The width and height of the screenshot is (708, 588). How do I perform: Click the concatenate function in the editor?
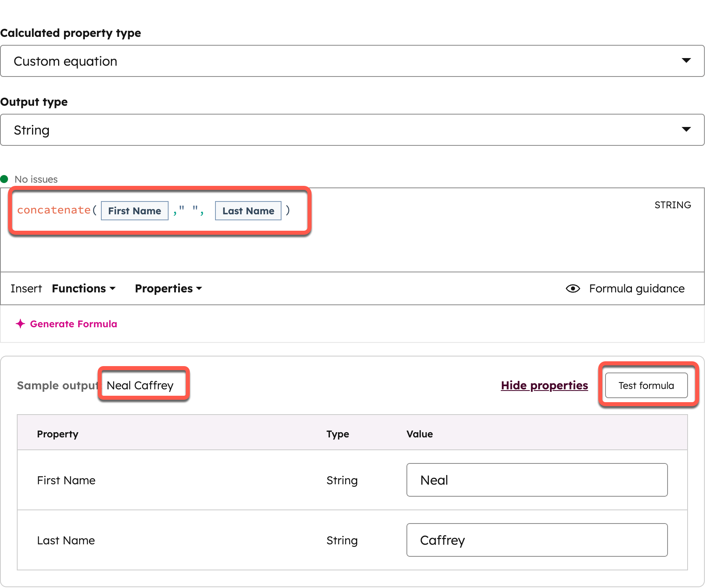pyautogui.click(x=54, y=209)
